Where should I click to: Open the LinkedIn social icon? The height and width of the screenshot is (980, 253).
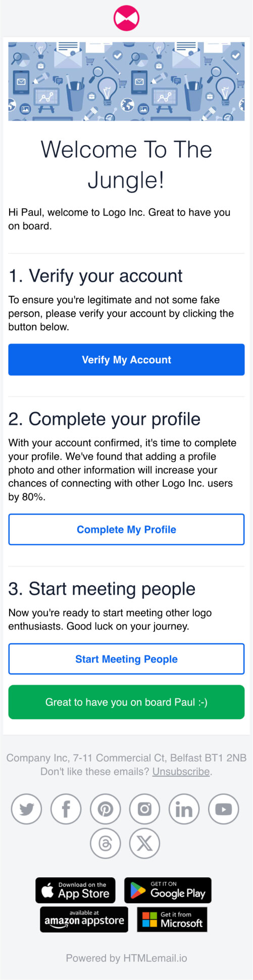point(184,809)
